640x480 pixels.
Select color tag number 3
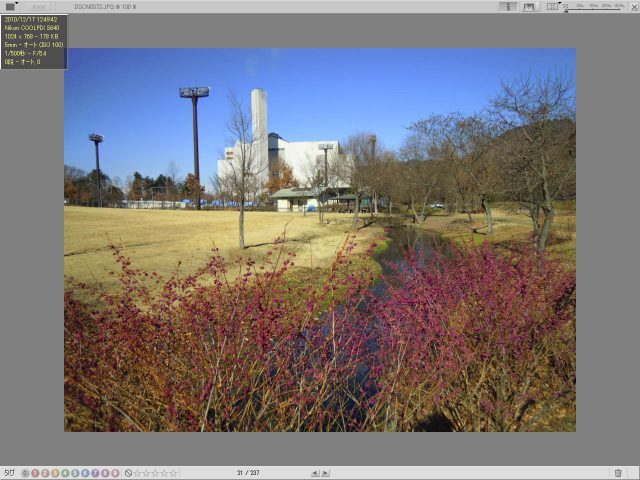coord(55,473)
